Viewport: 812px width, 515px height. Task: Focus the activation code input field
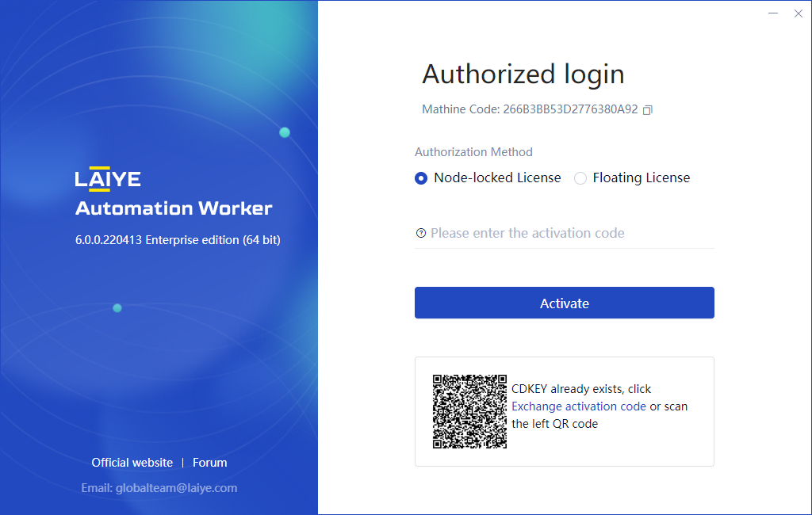point(569,233)
